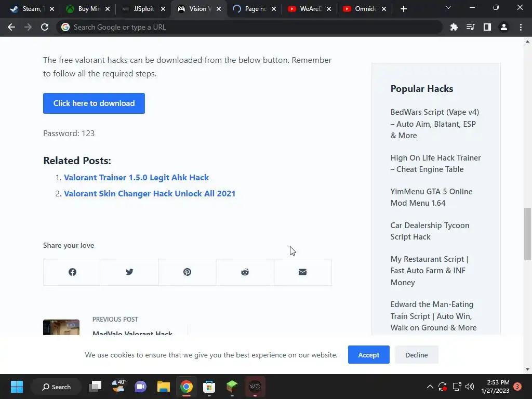Open the Extensions puzzle icon
Image resolution: width=532 pixels, height=399 pixels.
(x=454, y=27)
